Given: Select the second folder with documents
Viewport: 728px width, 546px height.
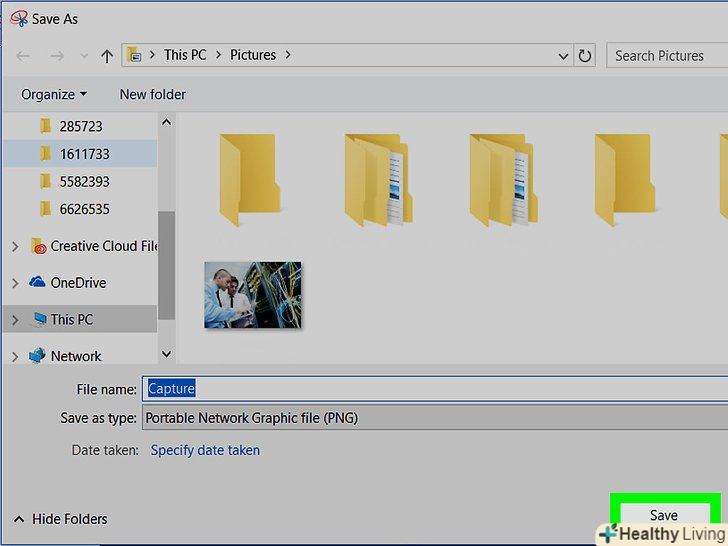Looking at the screenshot, I should pyautogui.click(x=378, y=180).
